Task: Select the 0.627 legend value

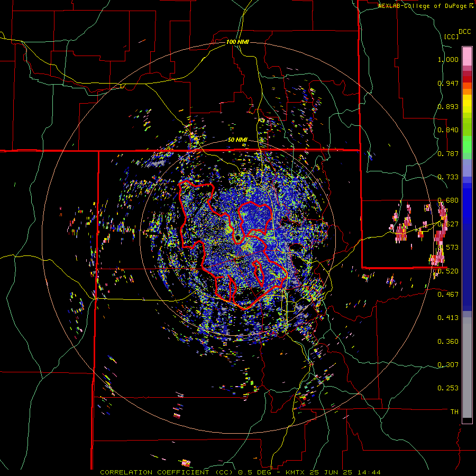Action: pyautogui.click(x=448, y=224)
